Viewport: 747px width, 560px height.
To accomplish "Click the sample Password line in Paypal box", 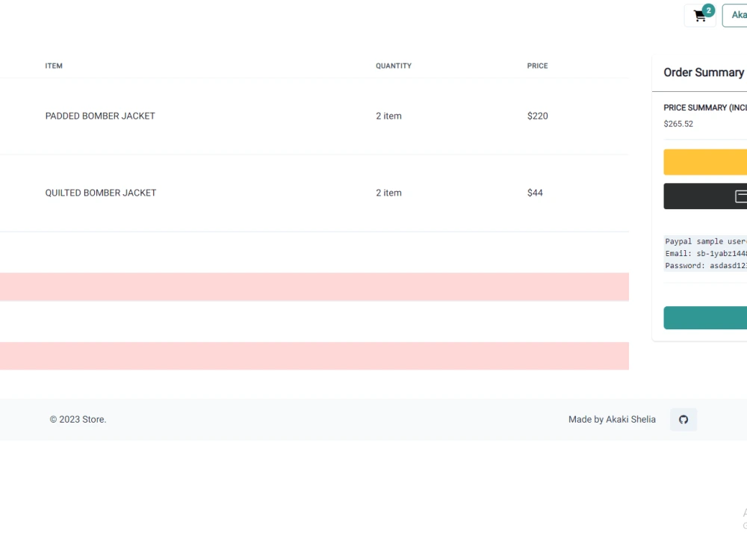I will [x=706, y=266].
